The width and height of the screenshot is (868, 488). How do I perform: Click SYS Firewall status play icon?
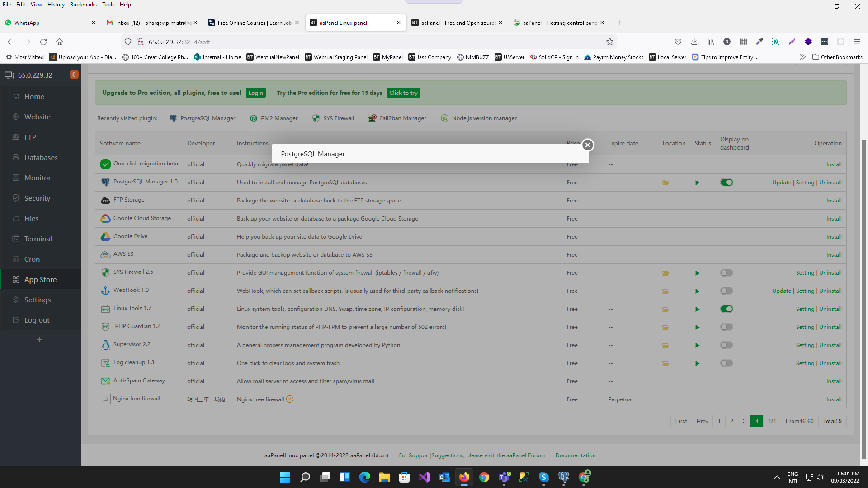coord(697,273)
